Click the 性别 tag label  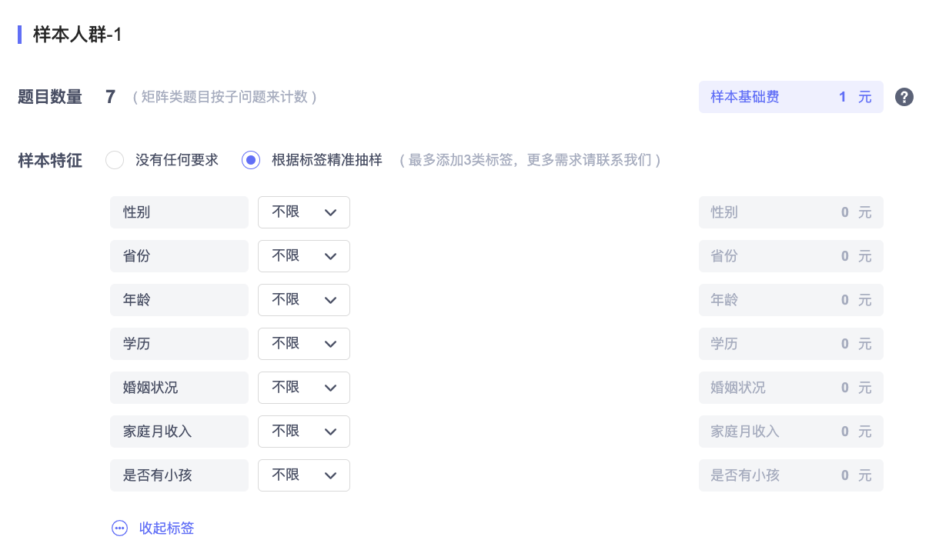click(179, 212)
